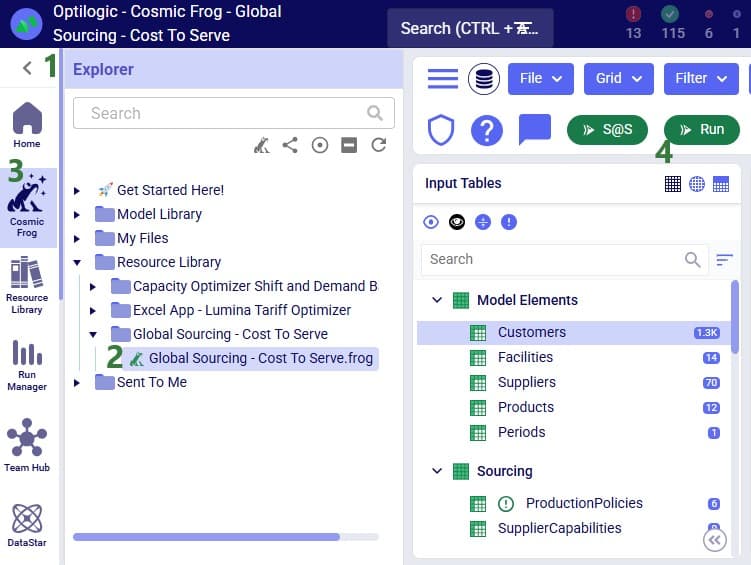The width and height of the screenshot is (751, 565).
Task: Click the top Search (CTRL+...) box
Action: coord(470,28)
